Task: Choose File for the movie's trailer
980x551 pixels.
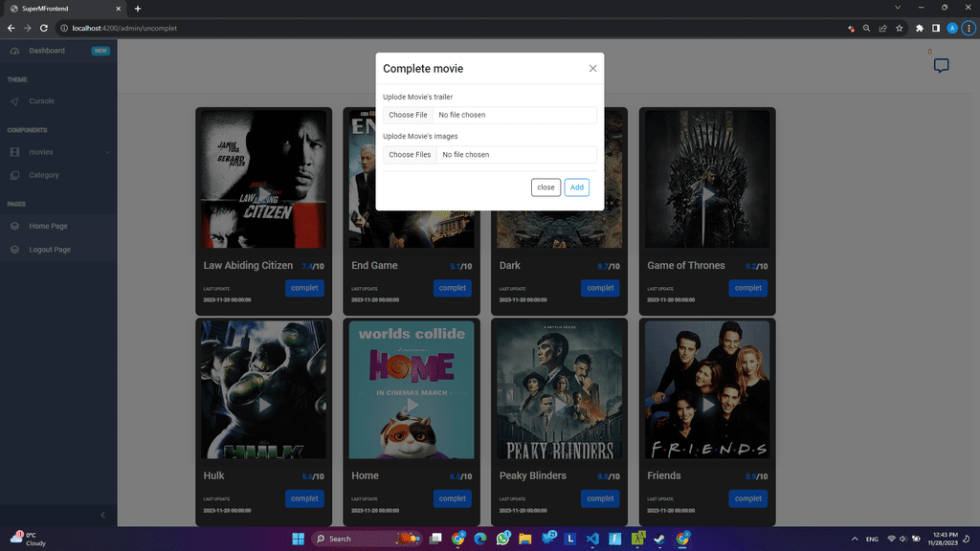Action: 408,115
